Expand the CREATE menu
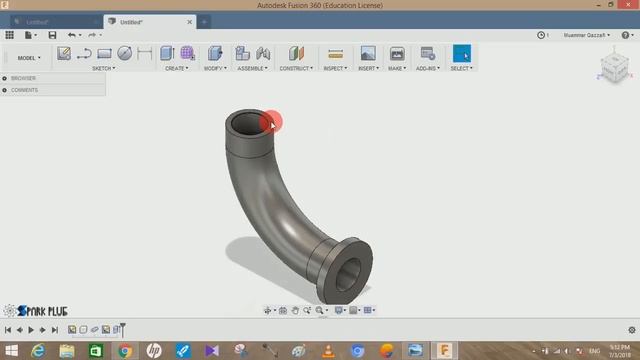 [x=177, y=69]
